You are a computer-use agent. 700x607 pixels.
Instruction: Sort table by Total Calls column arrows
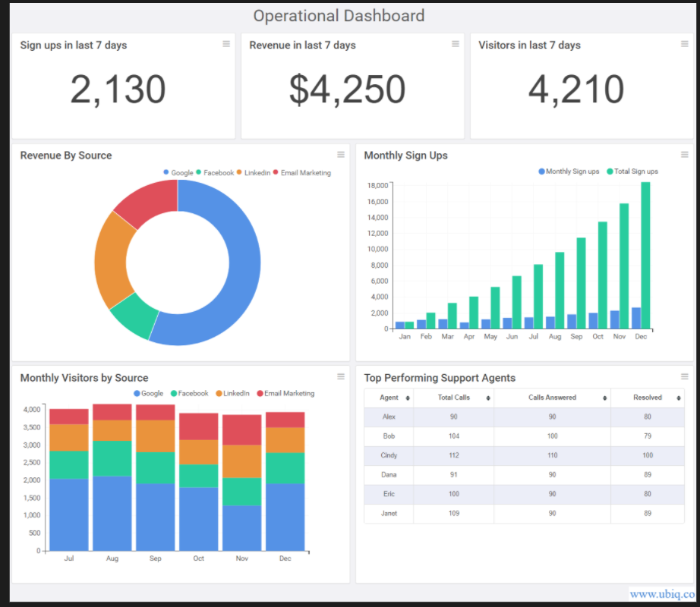tap(488, 398)
